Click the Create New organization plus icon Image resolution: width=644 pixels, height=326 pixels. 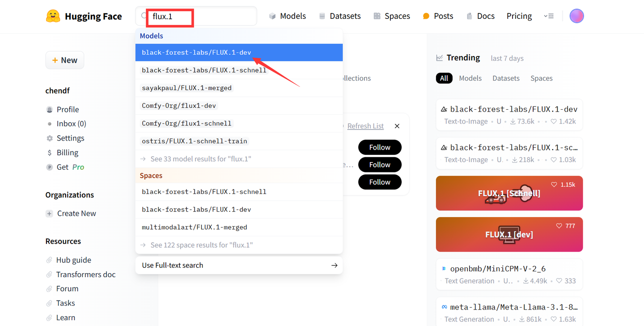tap(50, 214)
